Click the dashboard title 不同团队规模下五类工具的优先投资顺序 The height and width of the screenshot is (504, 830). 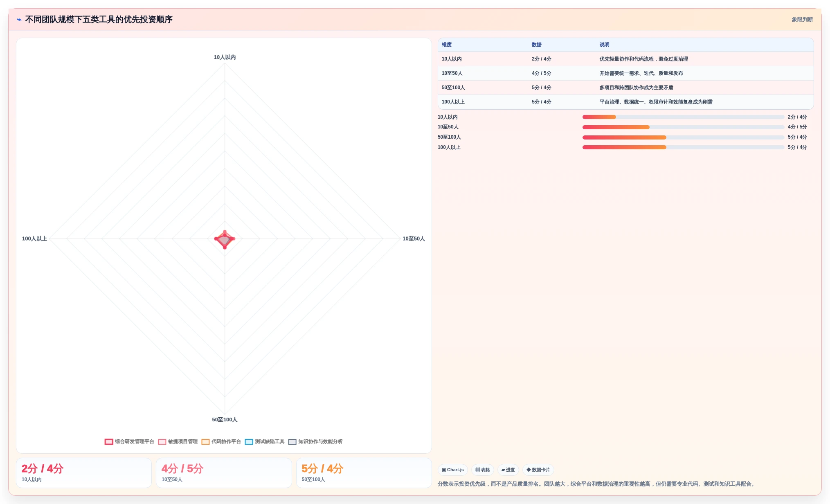(99, 20)
